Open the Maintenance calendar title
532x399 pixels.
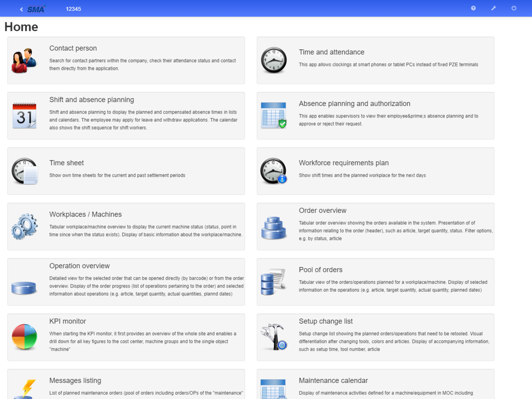click(333, 380)
